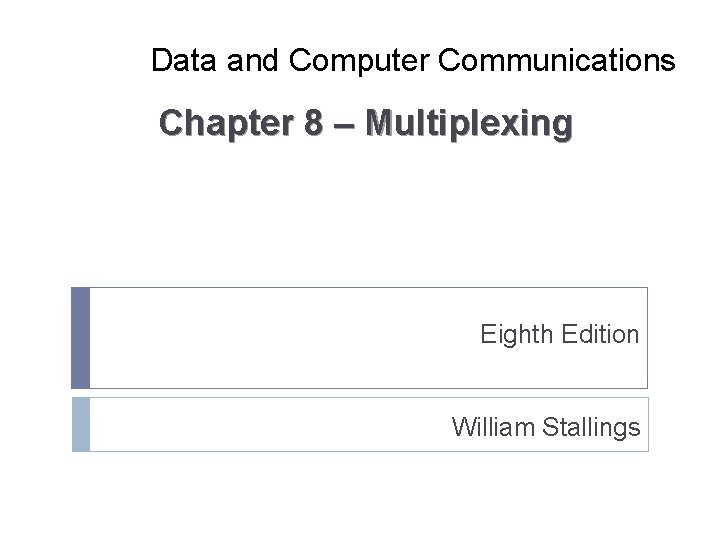Click the 'William Stallings' author text
720x540 pixels.
coord(545,428)
